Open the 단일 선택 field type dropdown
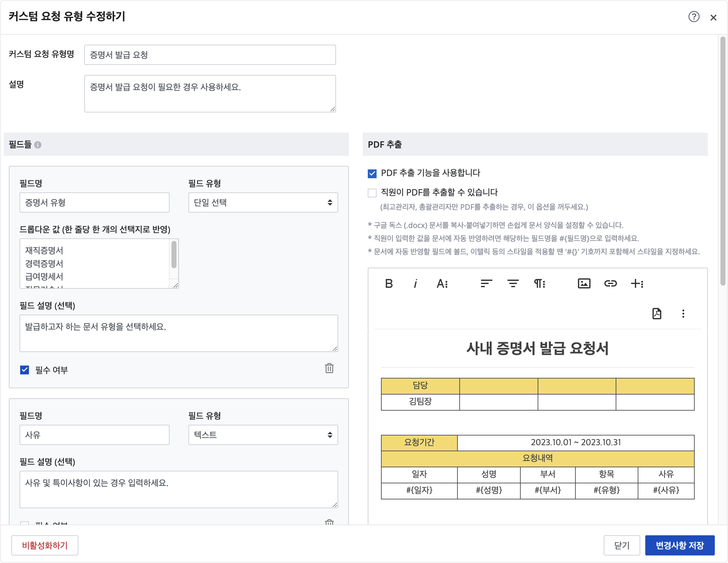Image resolution: width=728 pixels, height=563 pixels. pos(263,202)
